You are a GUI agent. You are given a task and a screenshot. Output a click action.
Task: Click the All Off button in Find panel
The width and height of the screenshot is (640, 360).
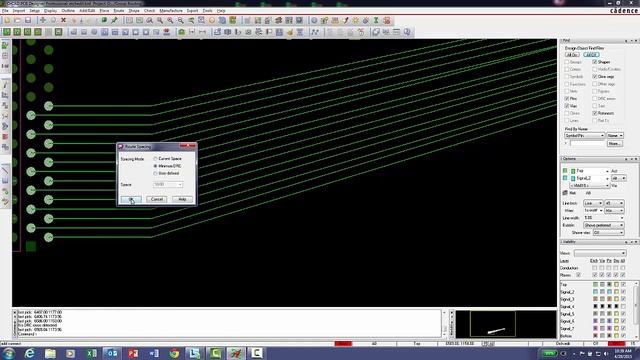click(591, 55)
